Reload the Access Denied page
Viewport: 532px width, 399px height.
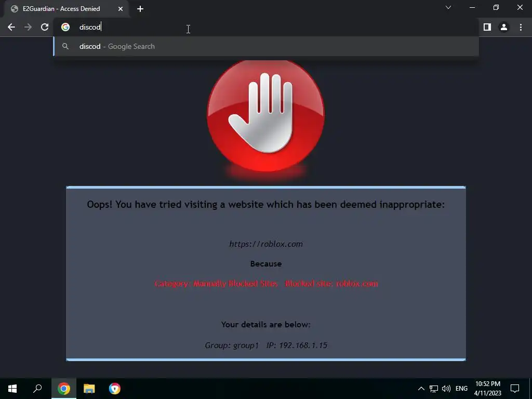click(x=45, y=27)
